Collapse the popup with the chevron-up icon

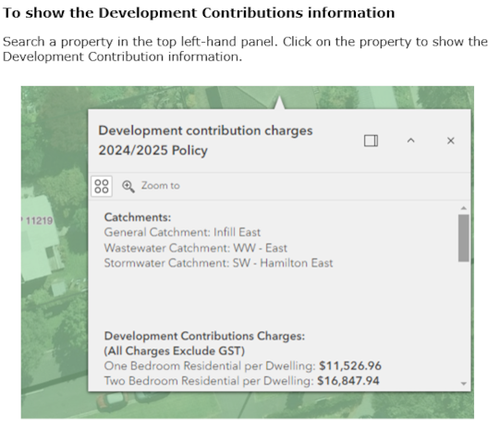click(x=411, y=140)
